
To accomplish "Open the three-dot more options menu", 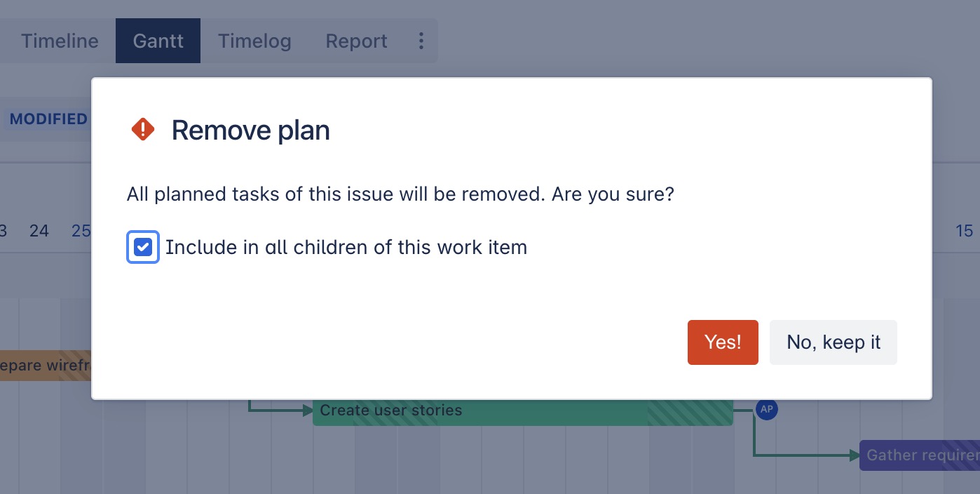I will click(x=421, y=41).
